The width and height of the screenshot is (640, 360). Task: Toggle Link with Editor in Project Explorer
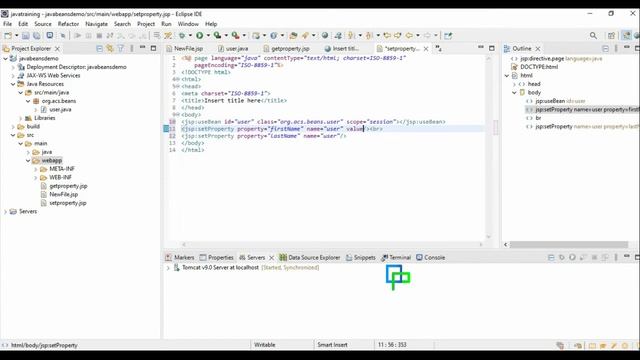[x=110, y=49]
